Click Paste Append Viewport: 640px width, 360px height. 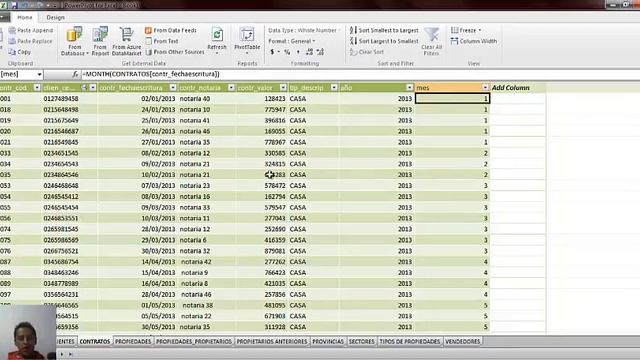[31, 30]
